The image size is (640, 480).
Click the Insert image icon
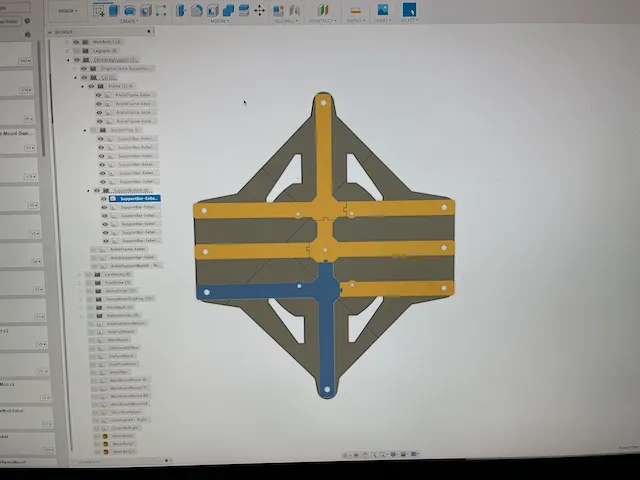pyautogui.click(x=382, y=10)
